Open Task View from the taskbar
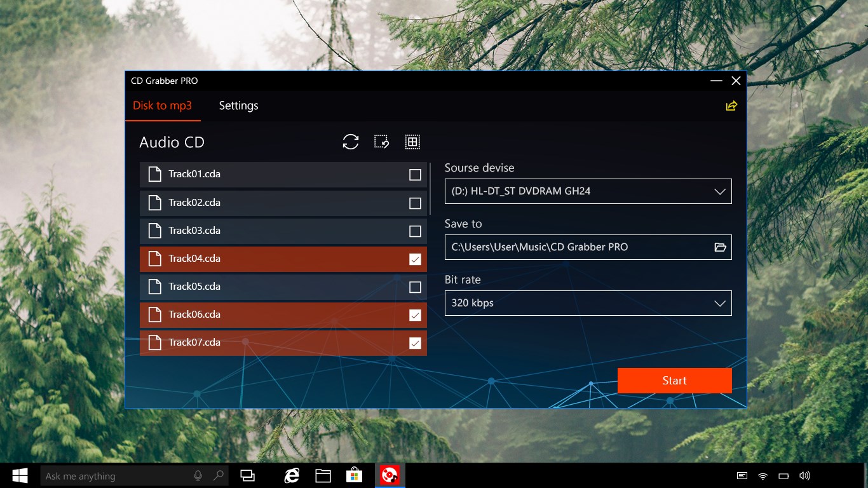This screenshot has height=488, width=868. (247, 475)
